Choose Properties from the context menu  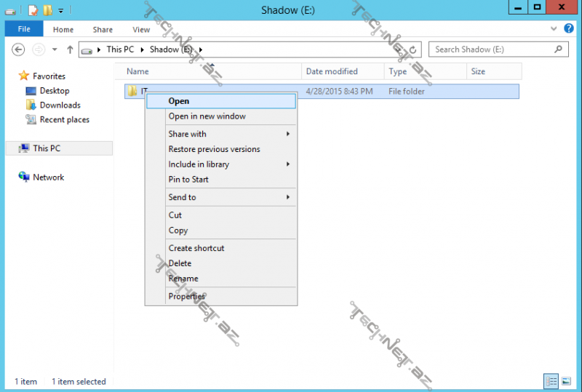187,296
